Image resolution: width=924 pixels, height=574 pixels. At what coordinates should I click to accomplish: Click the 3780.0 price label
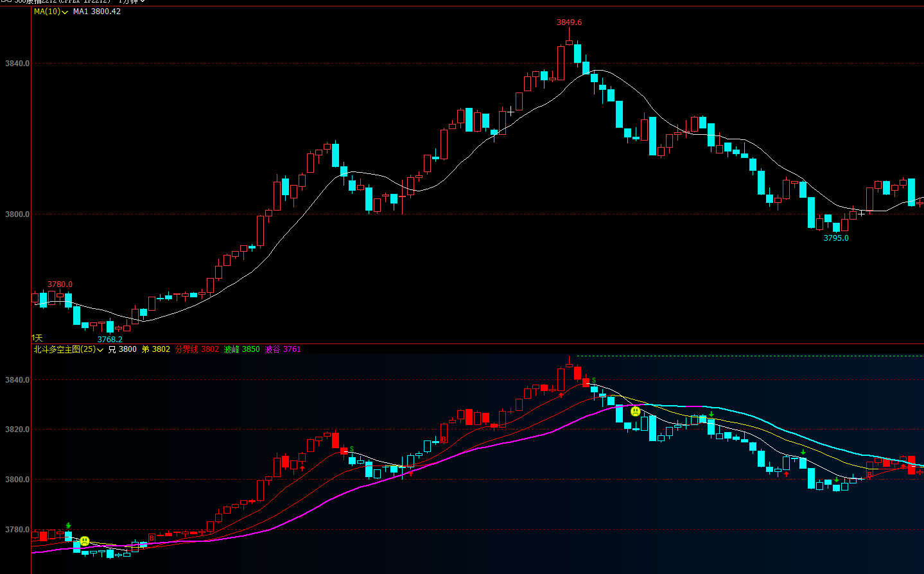[x=60, y=284]
